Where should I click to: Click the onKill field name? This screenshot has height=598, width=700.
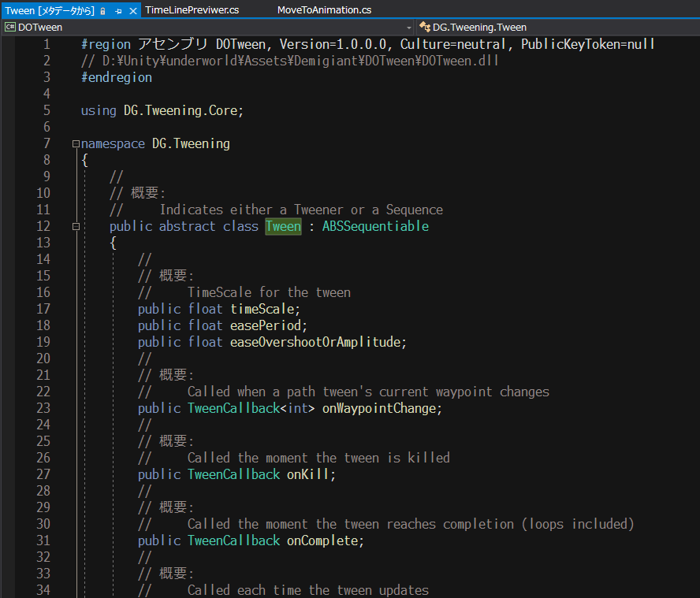[x=307, y=474]
